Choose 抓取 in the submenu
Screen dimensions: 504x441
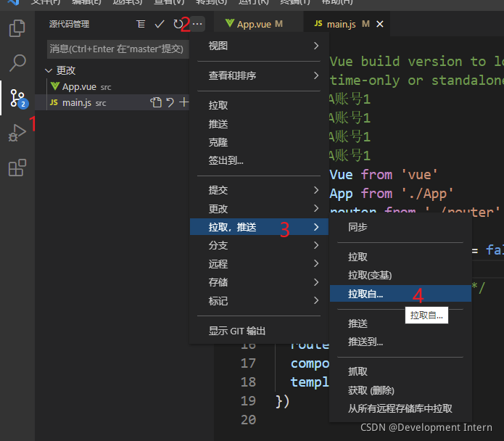coord(400,371)
